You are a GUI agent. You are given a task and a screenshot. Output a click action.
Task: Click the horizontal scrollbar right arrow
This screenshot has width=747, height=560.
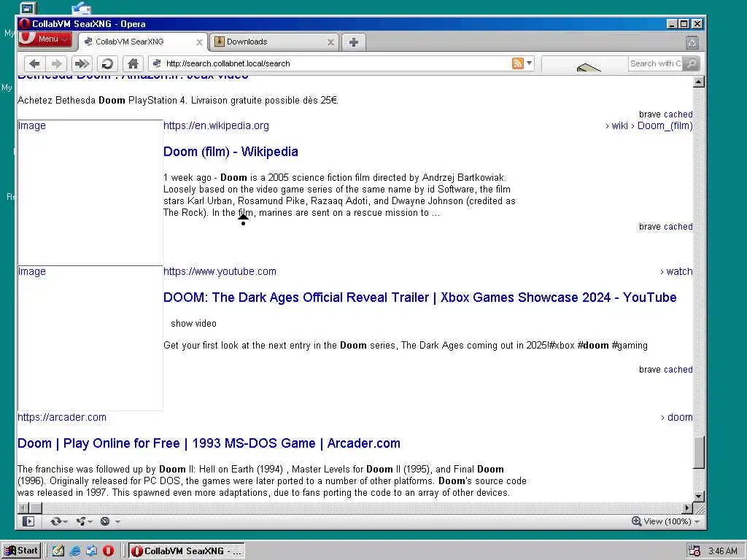[687, 508]
